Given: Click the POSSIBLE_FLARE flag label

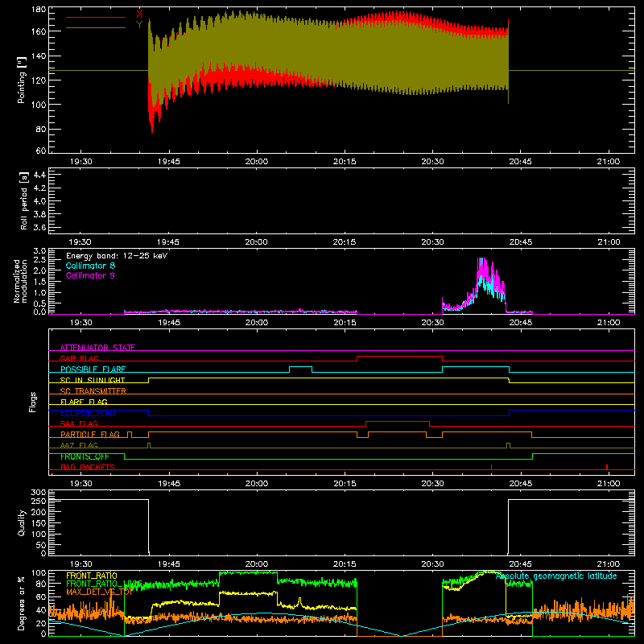Looking at the screenshot, I should tap(93, 369).
